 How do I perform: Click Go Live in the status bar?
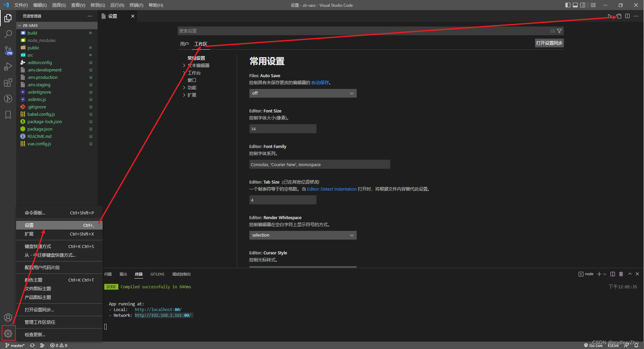click(593, 345)
